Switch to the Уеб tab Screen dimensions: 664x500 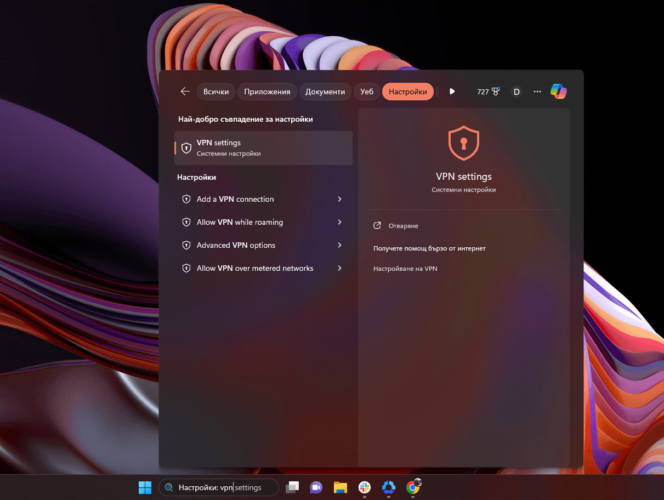[x=367, y=91]
